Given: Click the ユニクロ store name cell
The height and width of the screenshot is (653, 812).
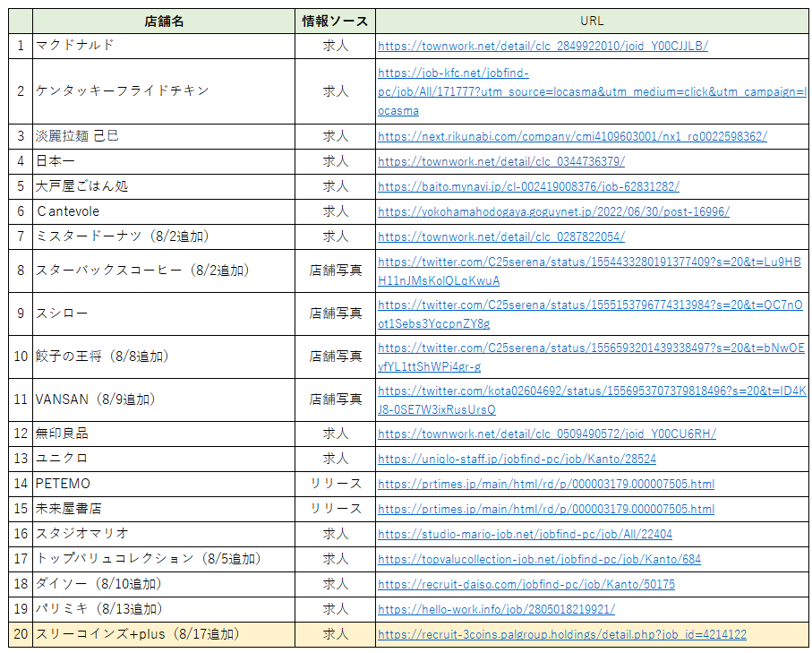Looking at the screenshot, I should pos(164,460).
